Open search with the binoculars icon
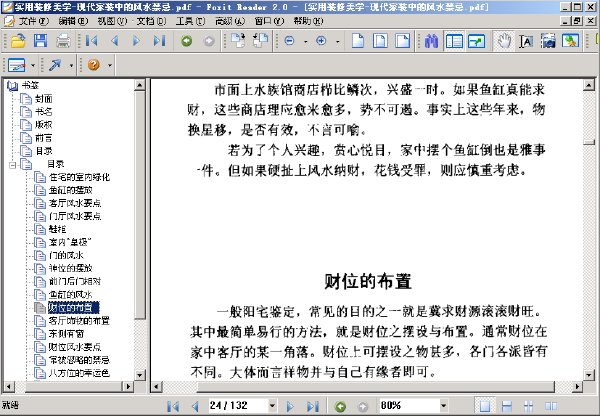 [431, 41]
